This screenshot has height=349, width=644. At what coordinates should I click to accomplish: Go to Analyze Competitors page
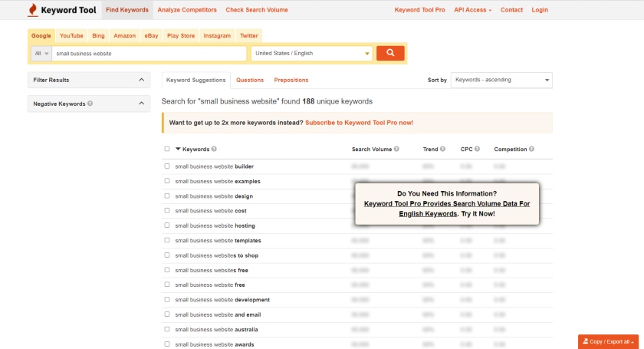click(x=187, y=10)
